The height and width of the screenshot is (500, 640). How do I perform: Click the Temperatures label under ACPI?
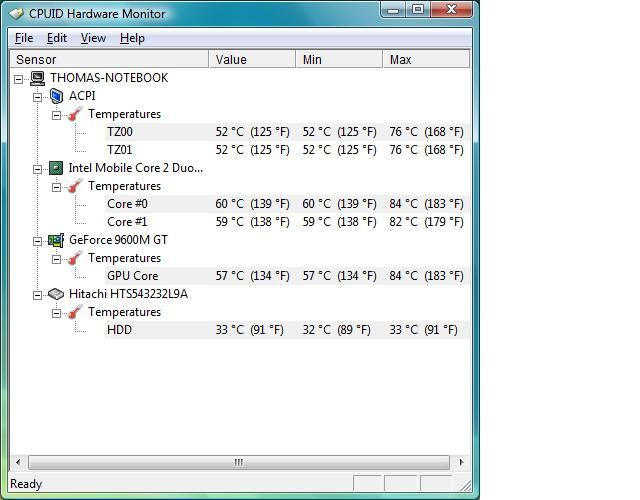(124, 114)
